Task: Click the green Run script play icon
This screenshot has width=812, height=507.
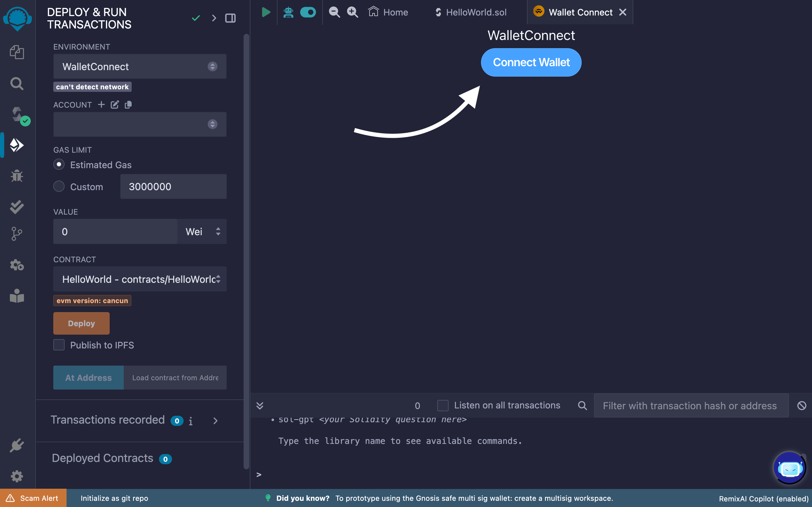Action: pyautogui.click(x=266, y=12)
